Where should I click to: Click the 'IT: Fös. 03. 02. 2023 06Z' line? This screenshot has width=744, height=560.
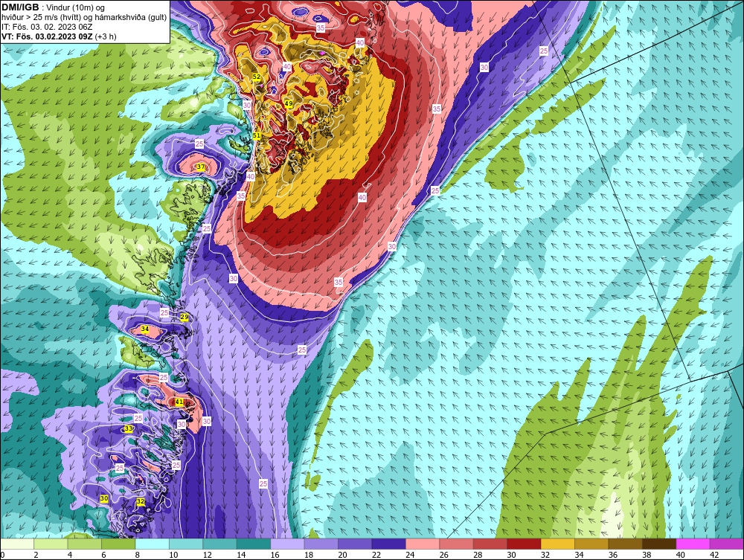pos(47,27)
